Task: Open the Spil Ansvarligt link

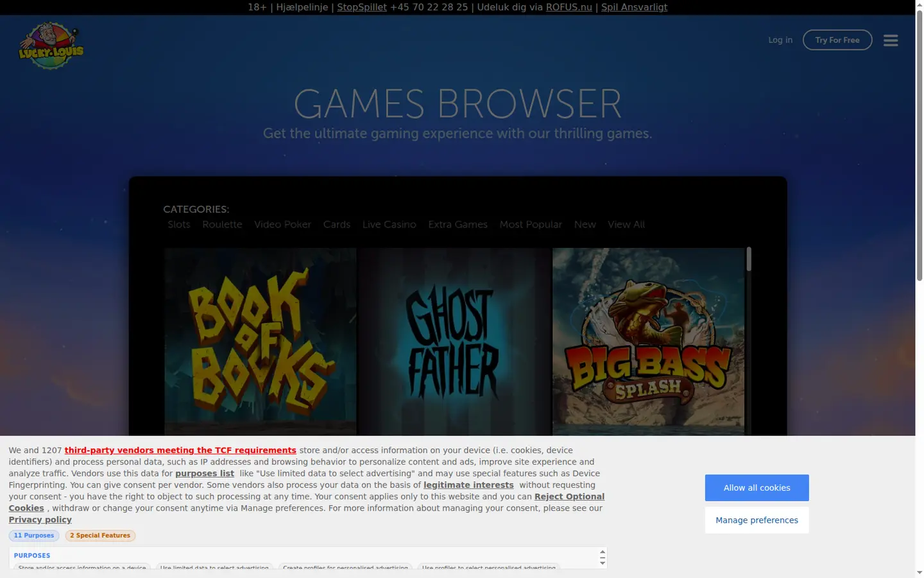Action: tap(634, 7)
